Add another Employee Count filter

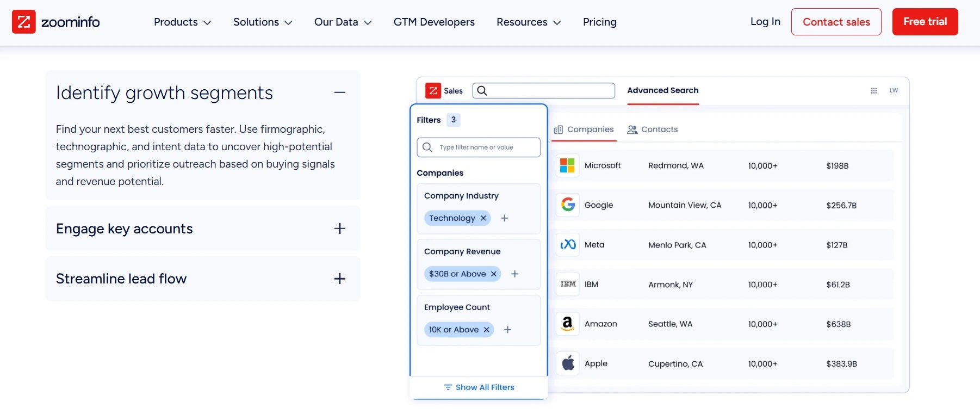pos(508,330)
